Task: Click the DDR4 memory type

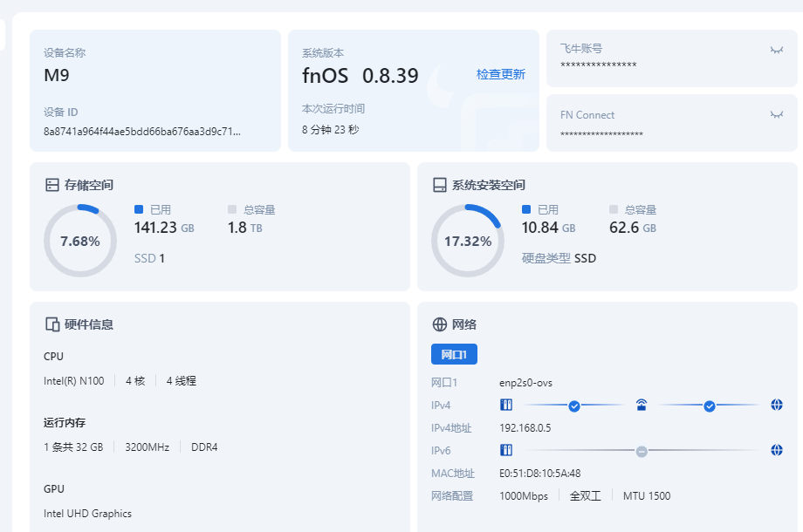Action: (x=204, y=447)
